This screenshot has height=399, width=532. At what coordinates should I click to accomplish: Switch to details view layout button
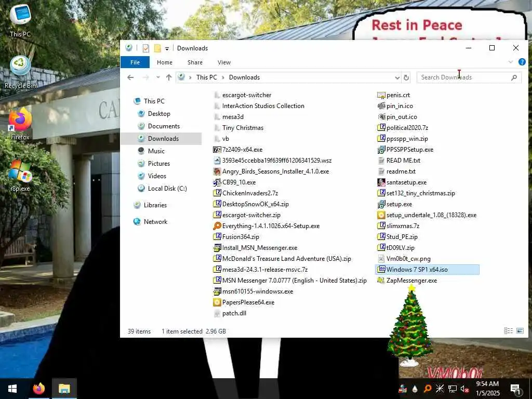508,331
